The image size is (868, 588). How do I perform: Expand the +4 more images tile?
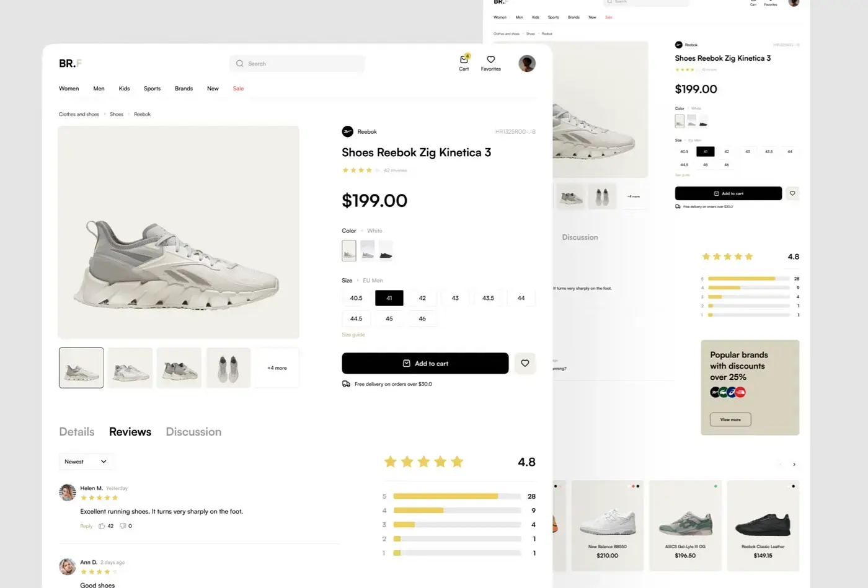277,368
